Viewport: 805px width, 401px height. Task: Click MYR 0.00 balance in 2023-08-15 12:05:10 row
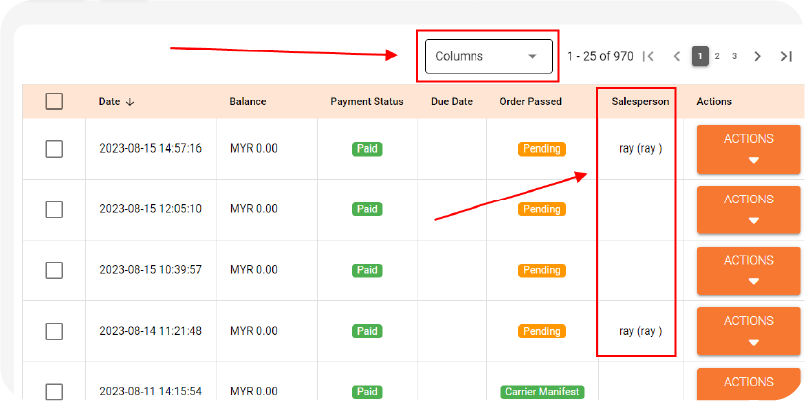coord(254,209)
